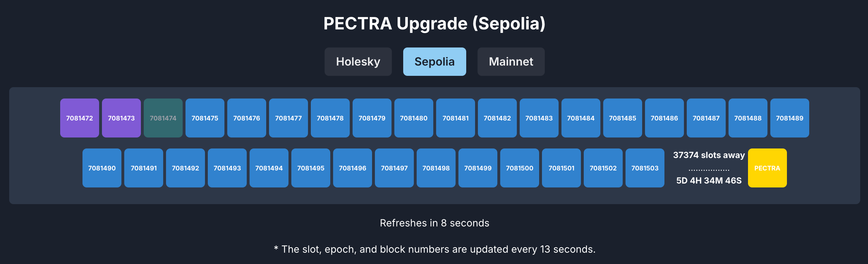Click the Refreshes in 8 seconds text
Image resolution: width=868 pixels, height=264 pixels.
(434, 223)
